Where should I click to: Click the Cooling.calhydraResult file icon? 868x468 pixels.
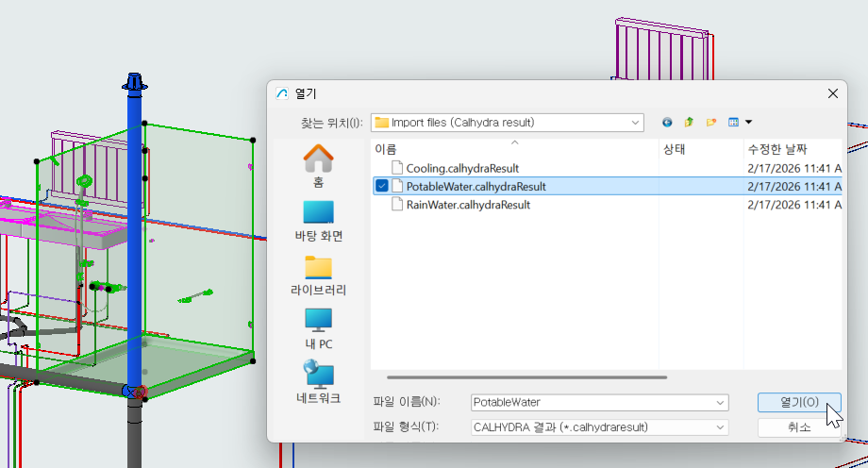pos(397,168)
